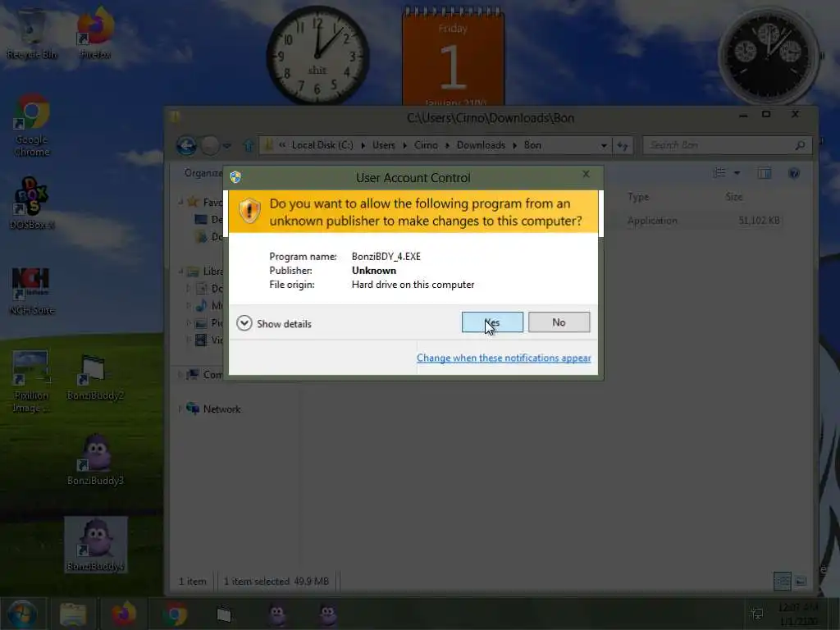
Task: Click Windows Start button
Action: [x=21, y=614]
